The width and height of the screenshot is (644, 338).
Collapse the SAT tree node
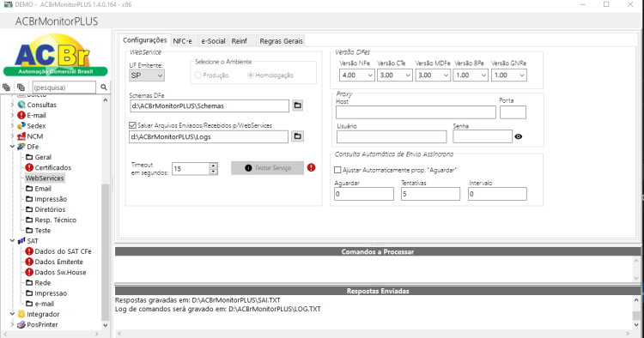pyautogui.click(x=12, y=241)
